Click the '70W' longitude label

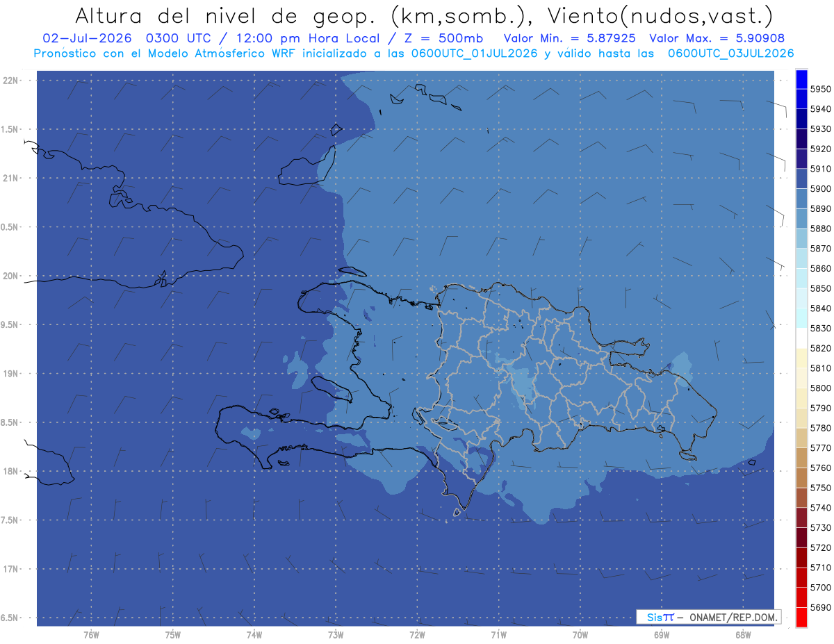click(580, 634)
